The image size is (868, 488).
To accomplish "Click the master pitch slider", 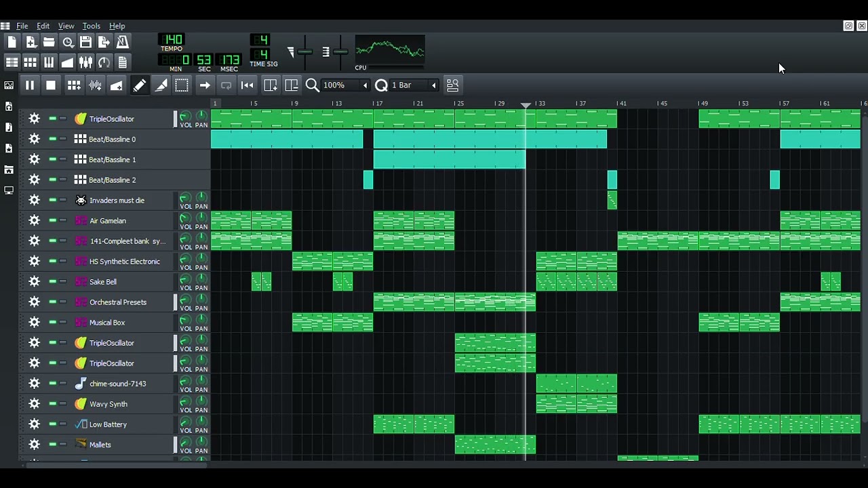I will click(340, 52).
